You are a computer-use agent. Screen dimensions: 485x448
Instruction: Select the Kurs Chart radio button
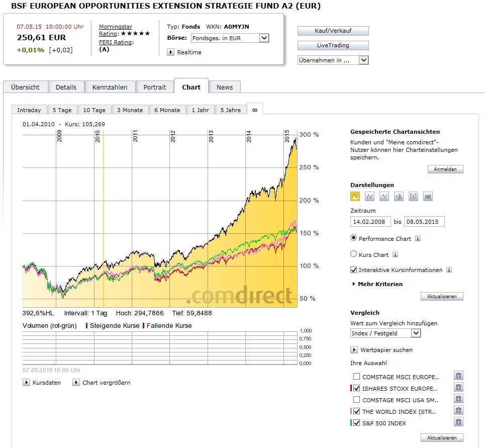tap(354, 254)
